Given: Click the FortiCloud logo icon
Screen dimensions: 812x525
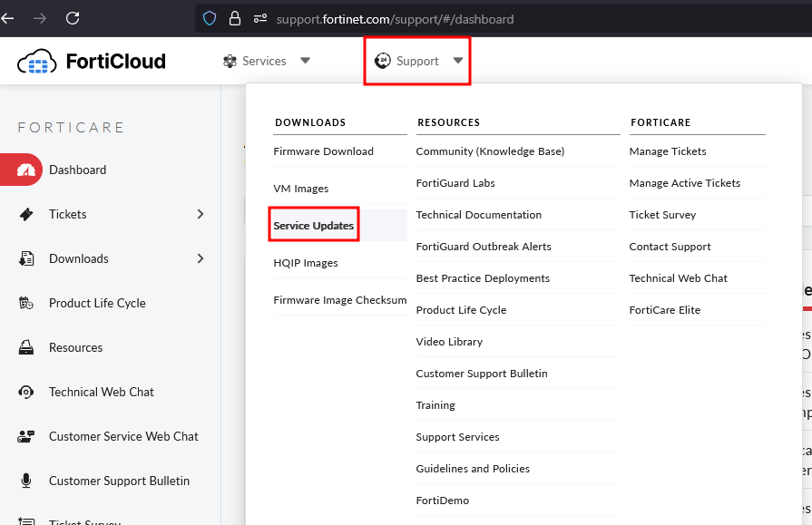Looking at the screenshot, I should coord(37,62).
